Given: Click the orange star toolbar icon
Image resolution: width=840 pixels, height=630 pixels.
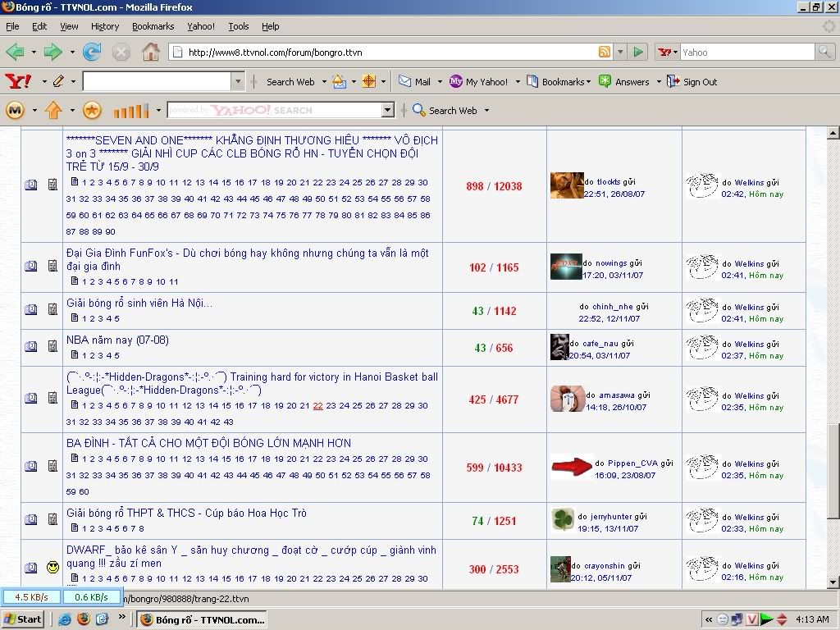Looking at the screenshot, I should pos(92,111).
